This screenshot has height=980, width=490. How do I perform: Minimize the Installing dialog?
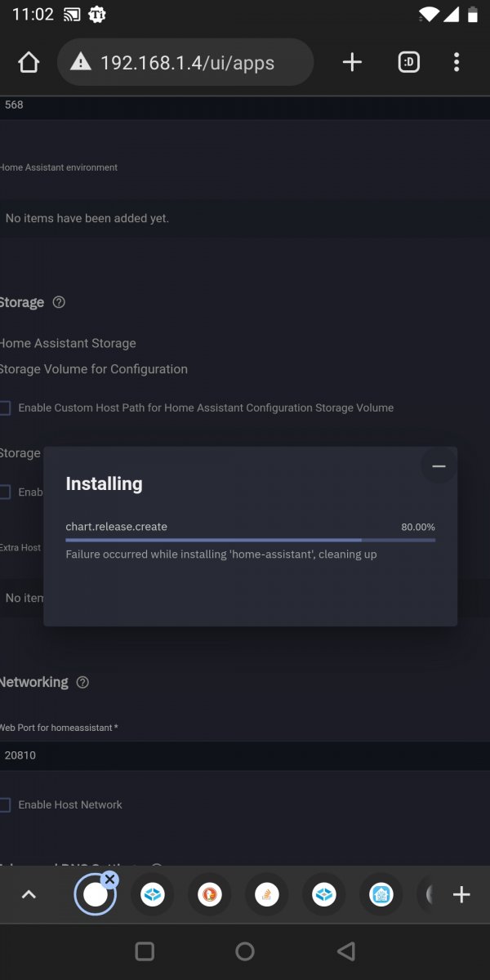point(439,466)
